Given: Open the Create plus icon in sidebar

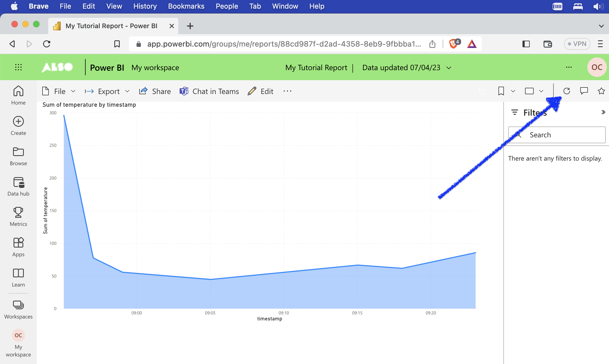Looking at the screenshot, I should (x=18, y=126).
